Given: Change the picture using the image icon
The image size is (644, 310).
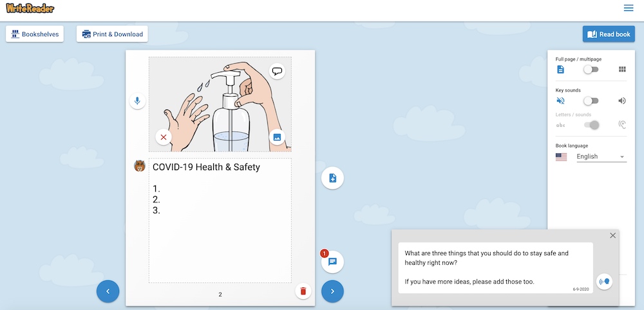Looking at the screenshot, I should click(x=277, y=137).
